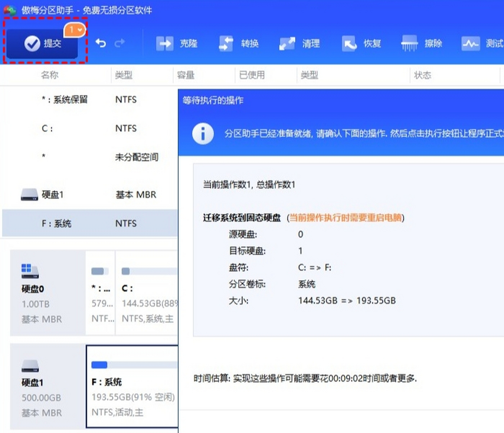Open the 克隆 (Clone) tool

(x=177, y=43)
